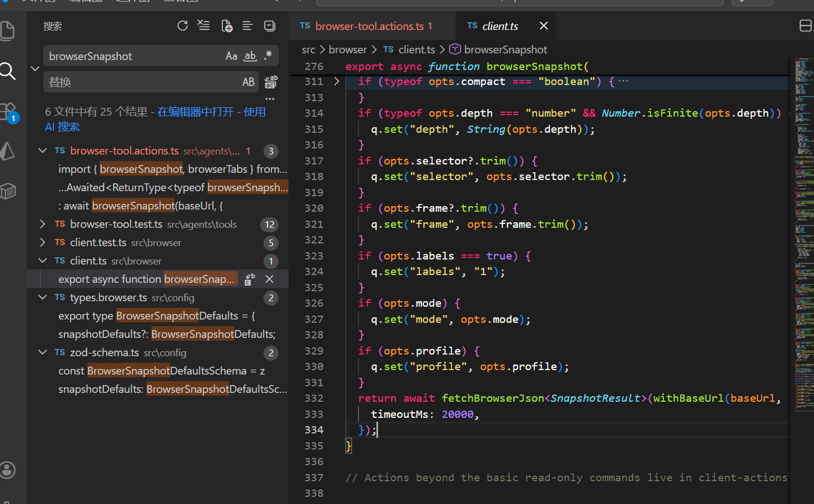Open the Accounts icon in activity bar

[8, 470]
